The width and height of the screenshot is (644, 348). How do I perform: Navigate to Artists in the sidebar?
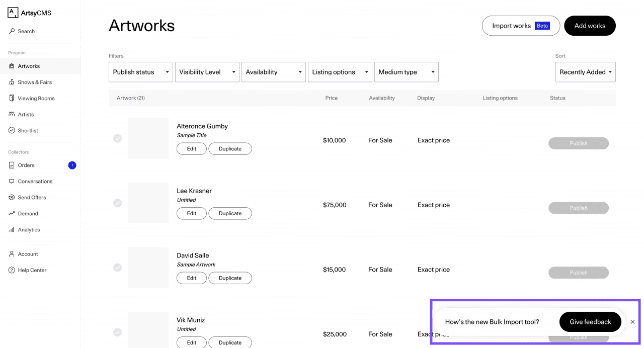click(x=40, y=114)
